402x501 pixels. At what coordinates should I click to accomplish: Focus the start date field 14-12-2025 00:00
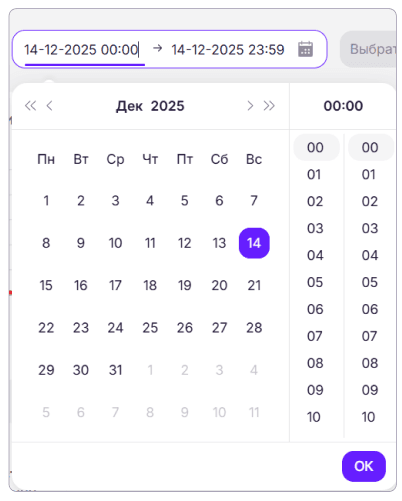[81, 50]
